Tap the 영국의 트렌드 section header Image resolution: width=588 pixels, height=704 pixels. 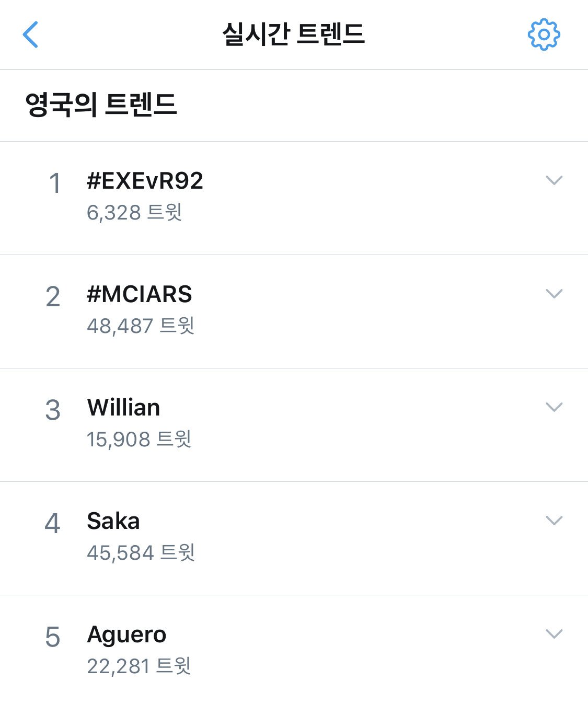[x=101, y=105]
